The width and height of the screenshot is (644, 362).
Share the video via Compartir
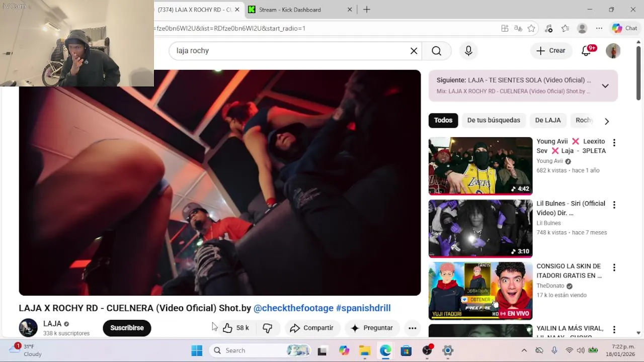pos(312,328)
